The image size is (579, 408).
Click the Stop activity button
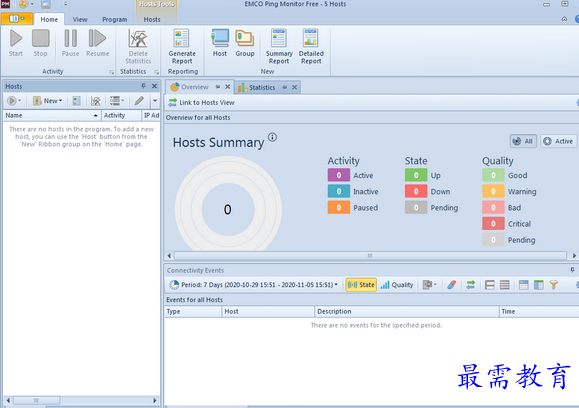coord(40,43)
